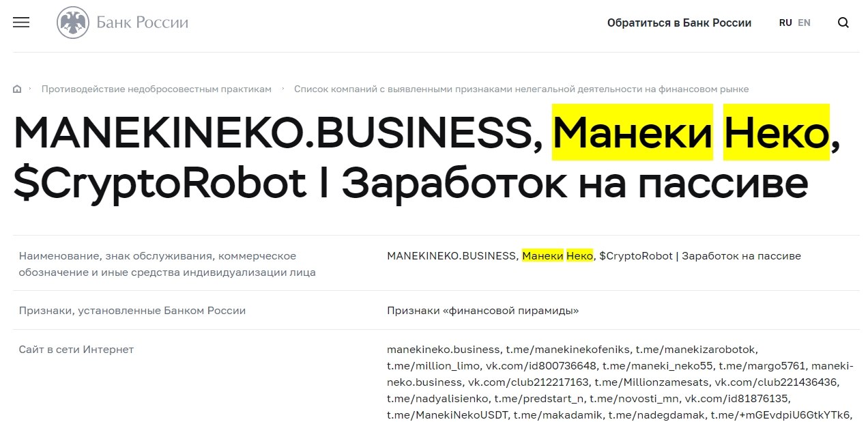Viewport: 868px width, 422px height.
Task: Click the first breadcrumb chevron separator
Action: tap(30, 89)
